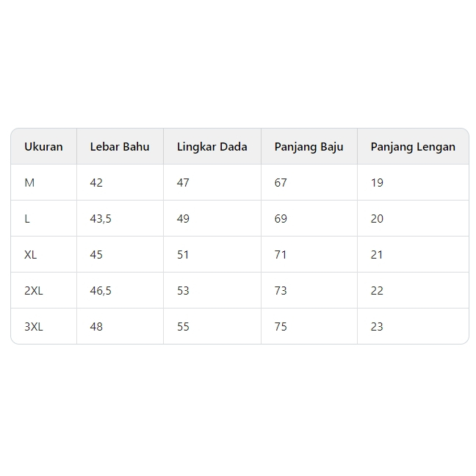Select the 46,5 shoulder width value
Screen dimensions: 476x476
[101, 290]
